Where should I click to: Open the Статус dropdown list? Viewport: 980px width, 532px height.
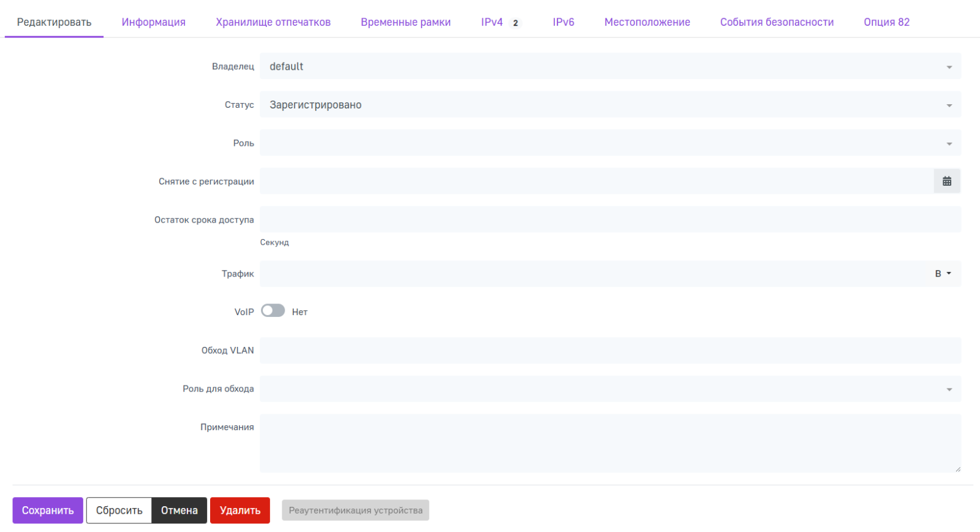pyautogui.click(x=609, y=105)
